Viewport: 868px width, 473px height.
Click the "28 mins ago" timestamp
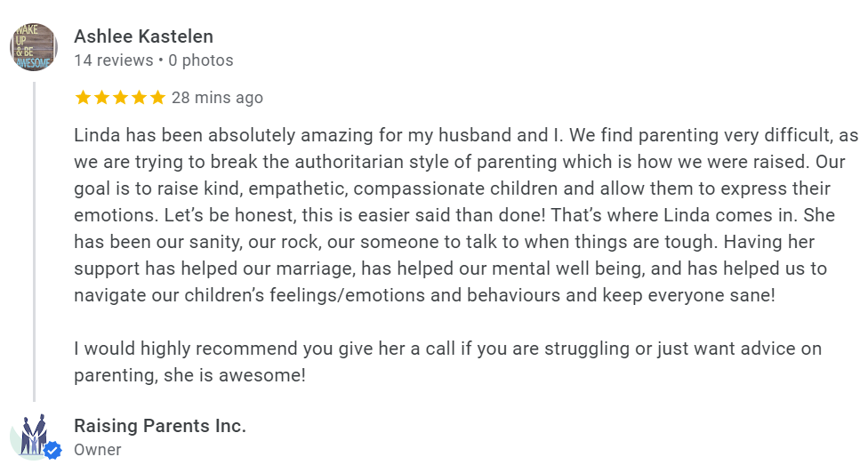click(217, 98)
